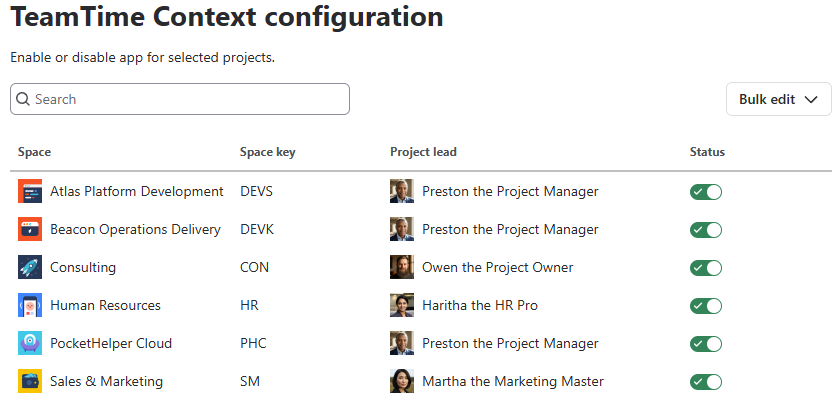Disable app for Atlas Platform Development
Viewport: 840px width, 400px height.
coord(706,192)
